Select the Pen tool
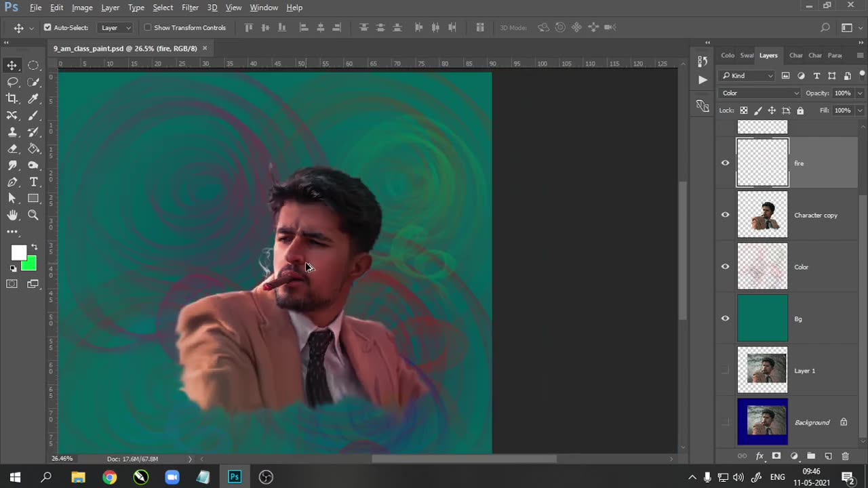 pos(12,182)
